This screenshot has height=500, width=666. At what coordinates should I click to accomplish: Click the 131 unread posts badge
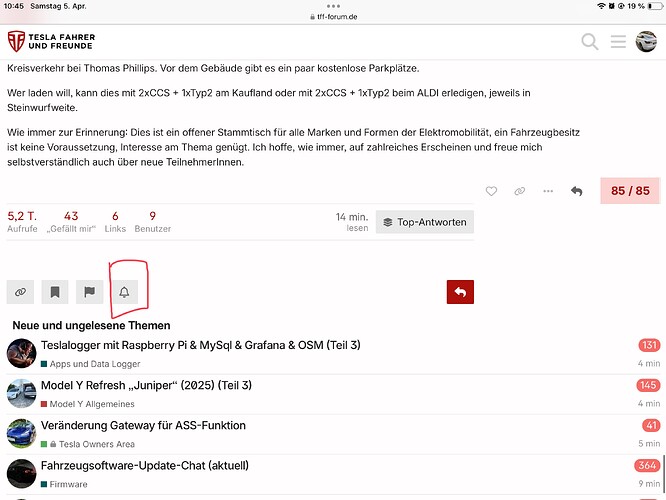click(x=649, y=345)
